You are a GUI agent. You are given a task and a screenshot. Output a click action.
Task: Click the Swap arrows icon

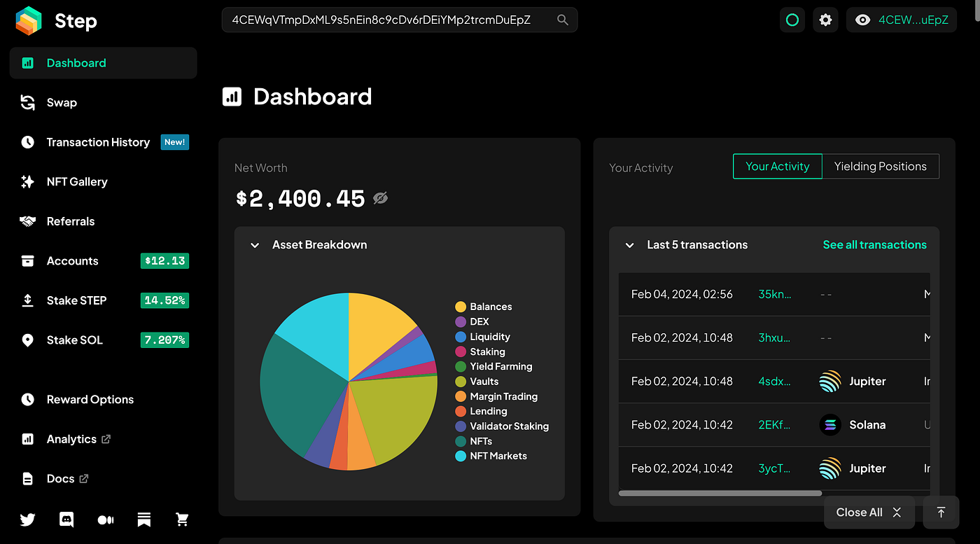pyautogui.click(x=27, y=103)
